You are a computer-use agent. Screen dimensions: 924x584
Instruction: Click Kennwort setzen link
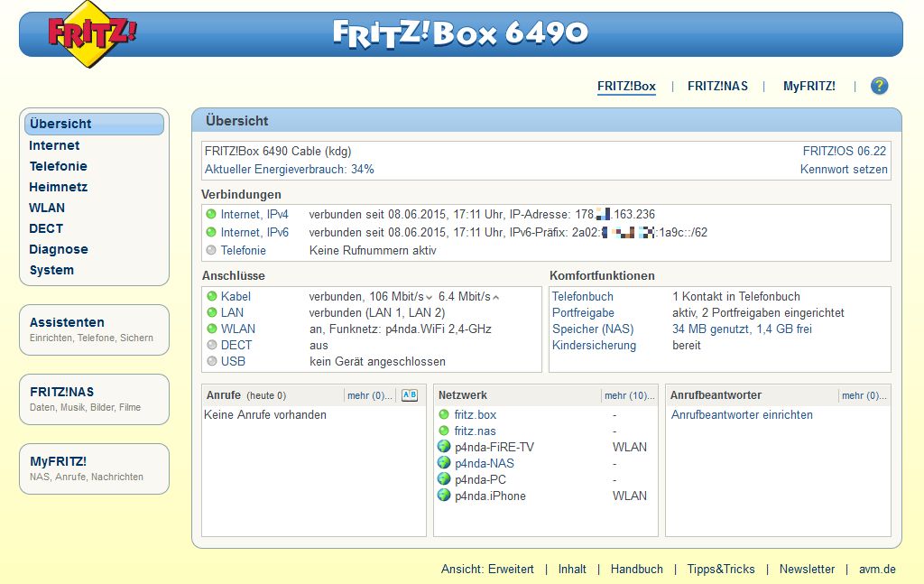[844, 169]
